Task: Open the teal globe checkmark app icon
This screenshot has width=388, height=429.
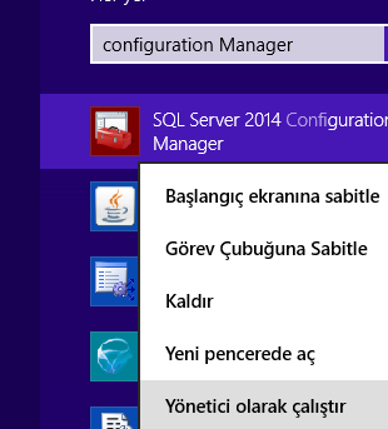Action: pos(114,356)
